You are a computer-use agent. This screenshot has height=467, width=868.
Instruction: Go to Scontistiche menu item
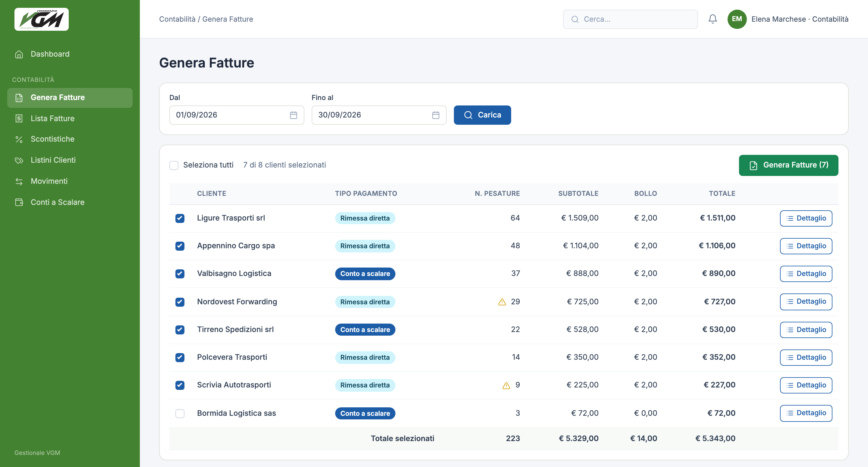(x=70, y=139)
